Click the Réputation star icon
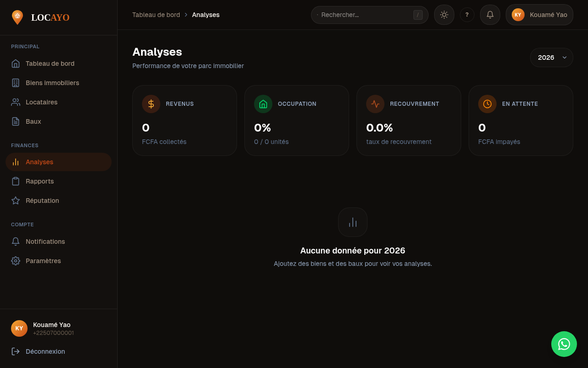This screenshot has height=368, width=588. [15, 200]
